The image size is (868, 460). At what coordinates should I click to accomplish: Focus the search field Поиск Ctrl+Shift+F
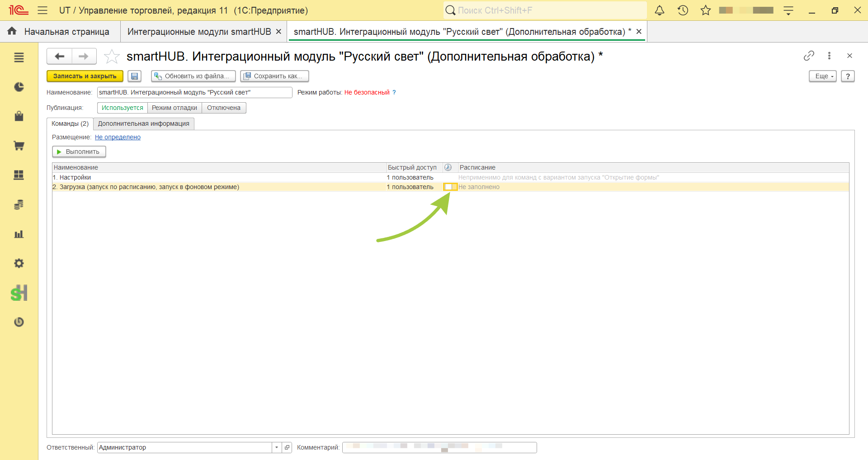(545, 10)
